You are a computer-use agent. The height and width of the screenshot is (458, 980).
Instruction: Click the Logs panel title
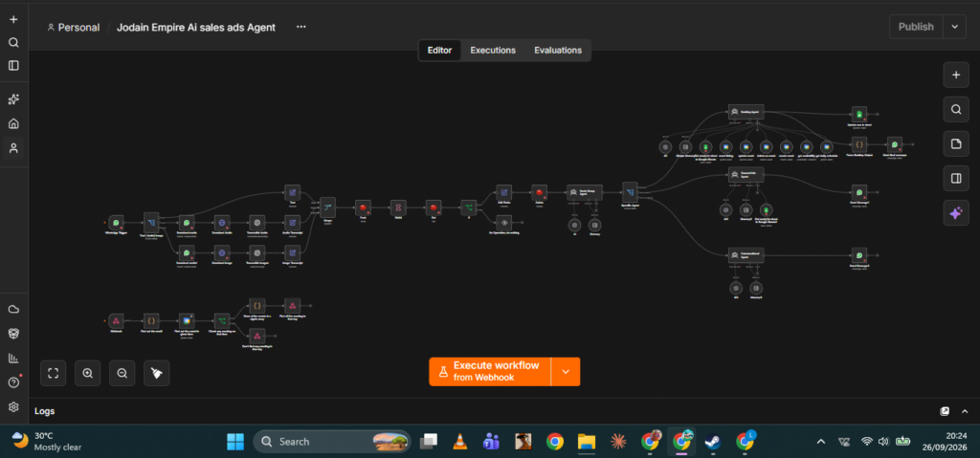coord(44,411)
